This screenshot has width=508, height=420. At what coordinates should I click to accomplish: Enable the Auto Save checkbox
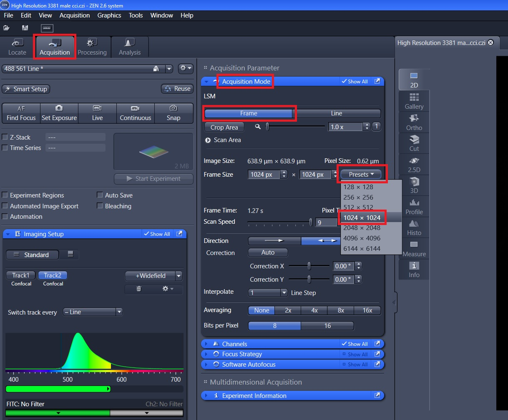click(100, 195)
